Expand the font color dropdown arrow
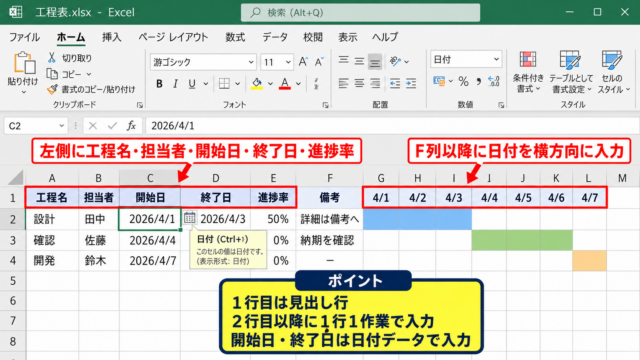Image resolution: width=640 pixels, height=360 pixels. click(298, 84)
